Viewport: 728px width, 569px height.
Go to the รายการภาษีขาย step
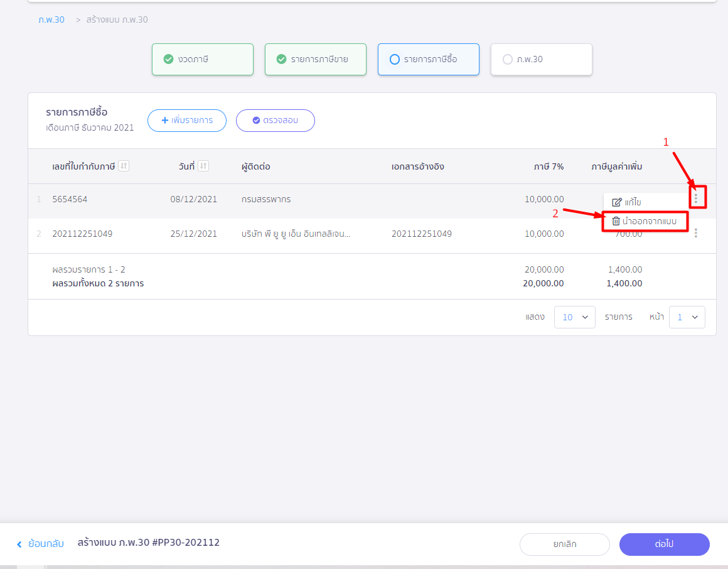coord(315,59)
